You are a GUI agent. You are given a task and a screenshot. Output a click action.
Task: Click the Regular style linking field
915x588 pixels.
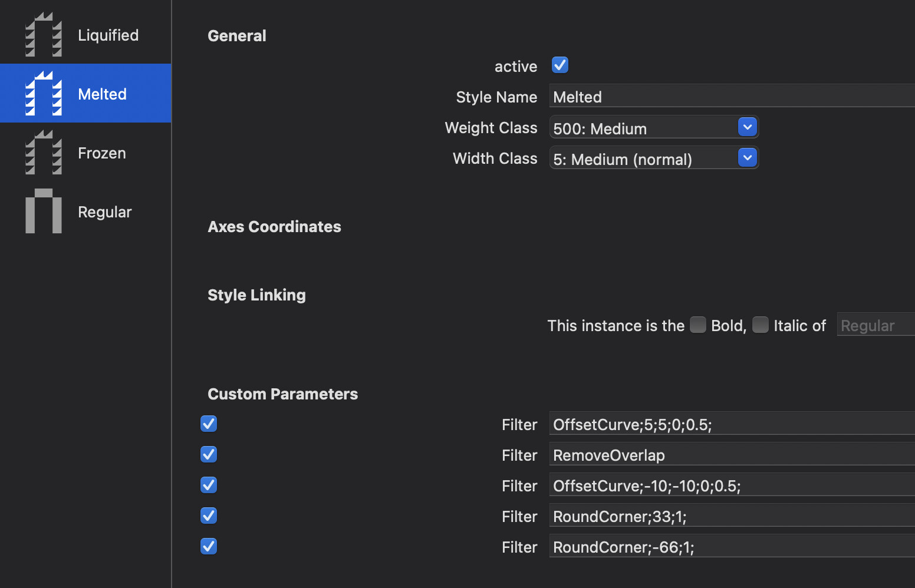[x=875, y=325]
